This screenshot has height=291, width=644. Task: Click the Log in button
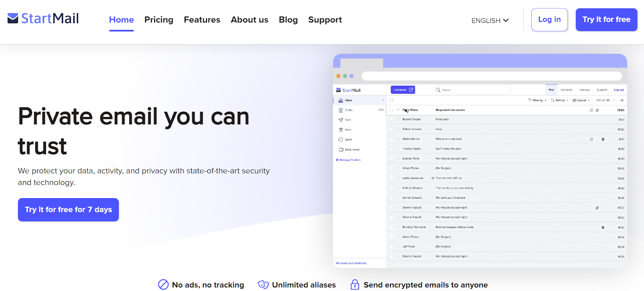(x=549, y=20)
